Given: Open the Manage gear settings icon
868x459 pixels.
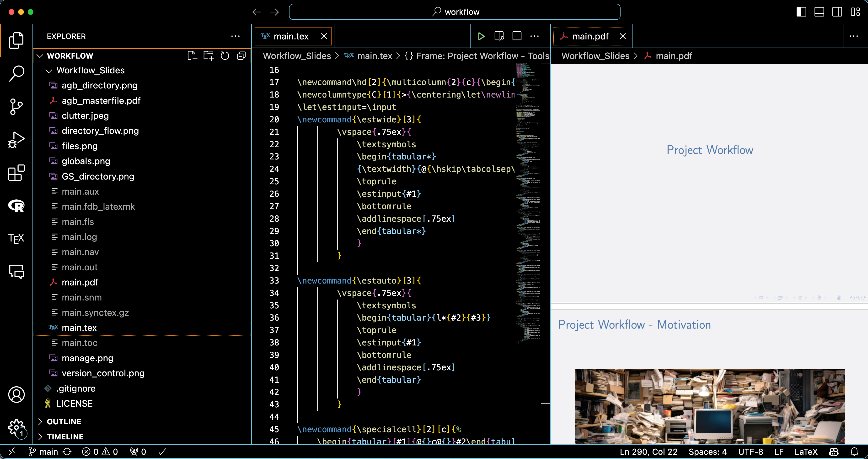Looking at the screenshot, I should [16, 428].
